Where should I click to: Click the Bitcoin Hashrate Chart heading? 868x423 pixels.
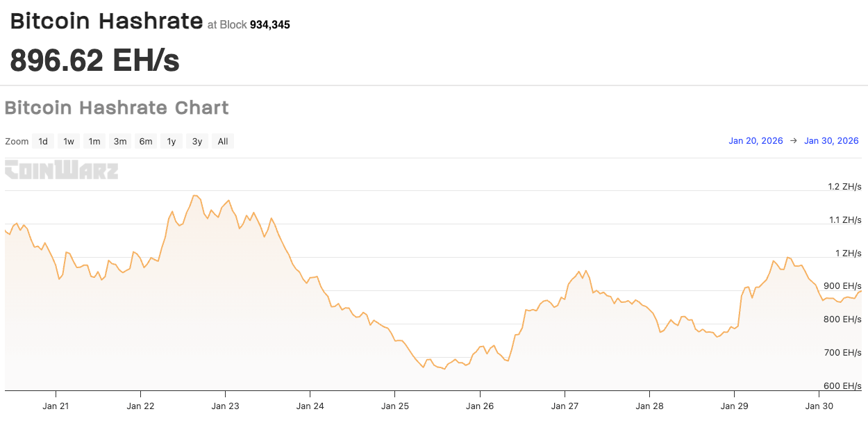[x=117, y=108]
